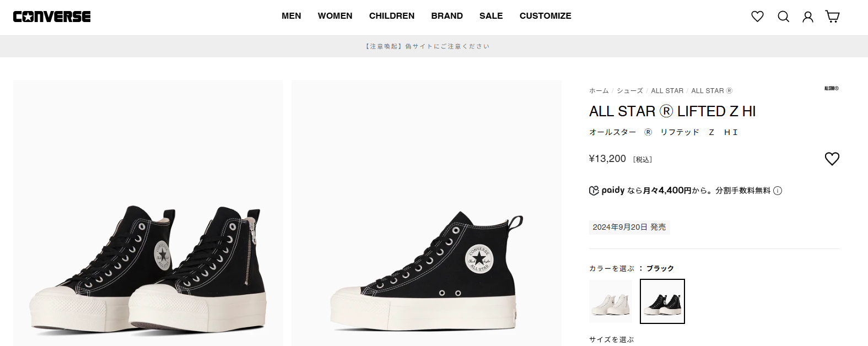Click the small ALL STAR brand logo

831,88
